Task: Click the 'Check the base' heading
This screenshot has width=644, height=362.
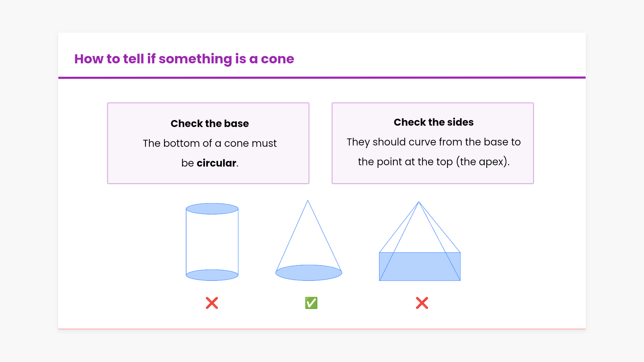Action: point(210,123)
